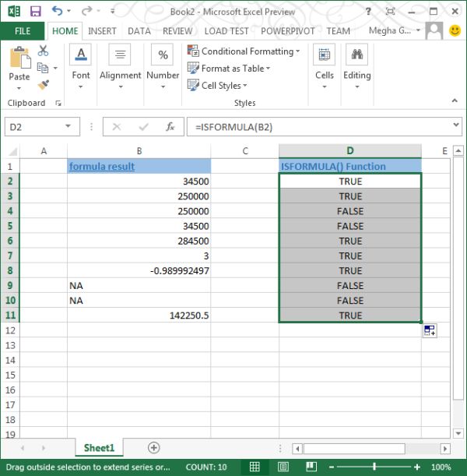Open the Customize Quick Access Toolbar dropdown
Viewport: 467px width, 476px height.
coord(113,11)
